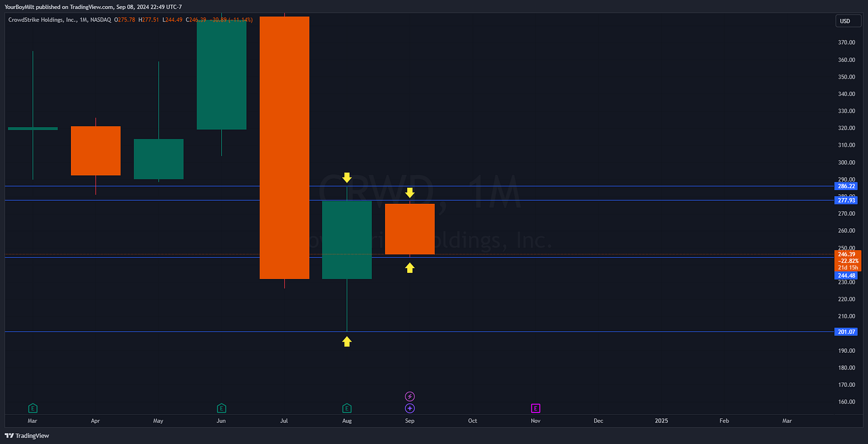Click the 320.00 price axis label

[x=847, y=128]
